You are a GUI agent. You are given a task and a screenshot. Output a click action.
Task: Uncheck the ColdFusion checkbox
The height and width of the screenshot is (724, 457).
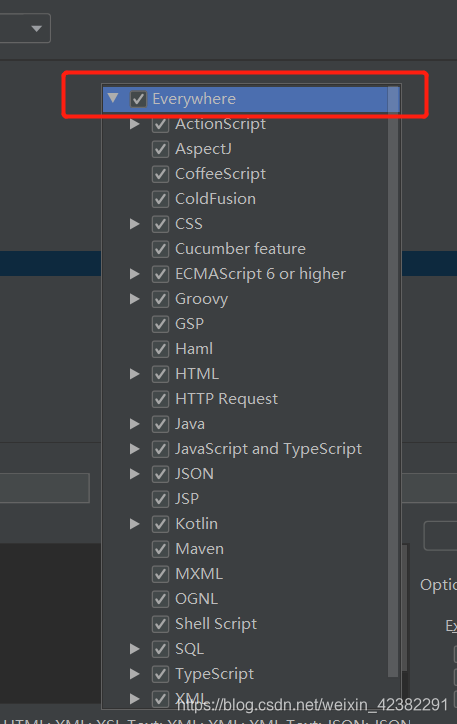[160, 199]
